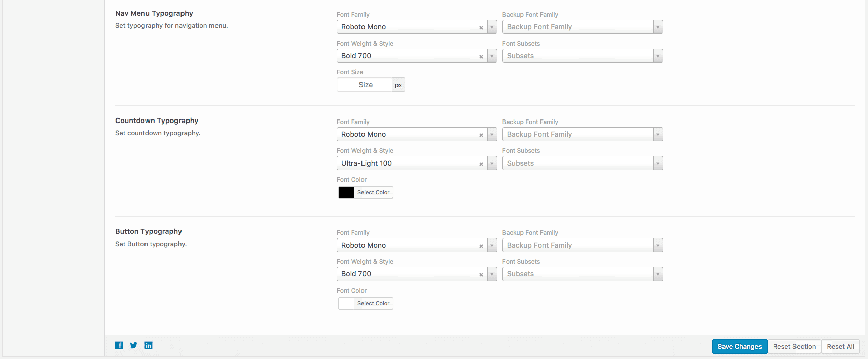
Task: Click the Nav Menu Font Size field
Action: (x=365, y=85)
